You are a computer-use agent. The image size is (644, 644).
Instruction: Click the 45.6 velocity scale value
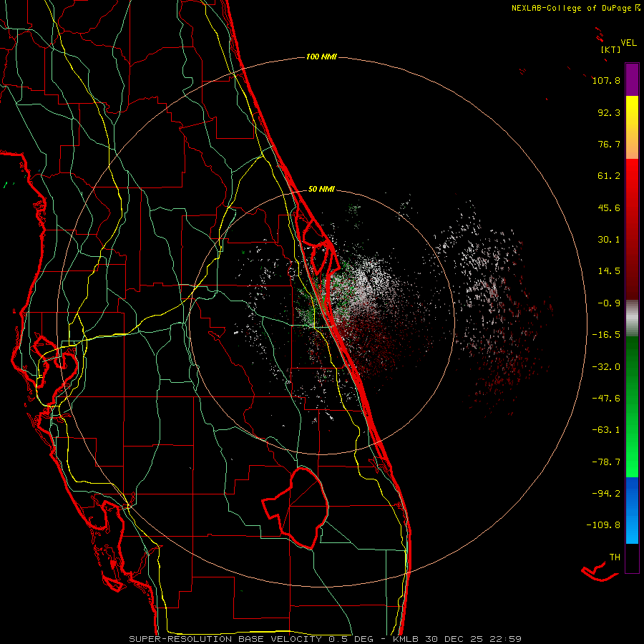(x=609, y=208)
